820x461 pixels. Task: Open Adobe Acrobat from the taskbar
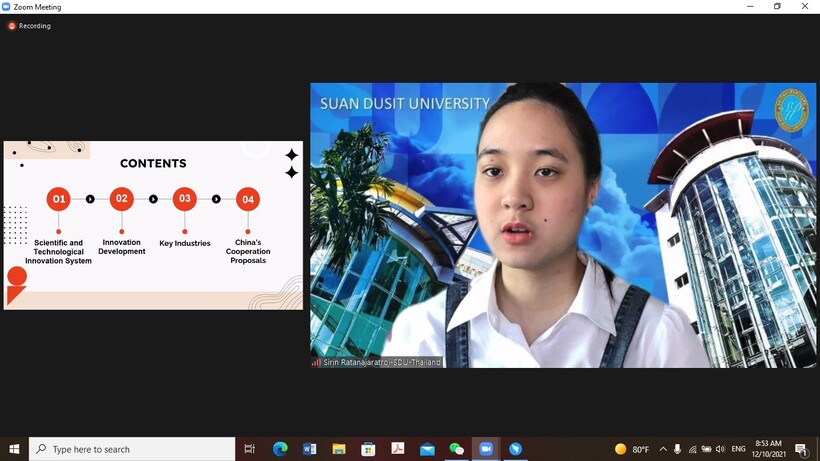(398, 449)
